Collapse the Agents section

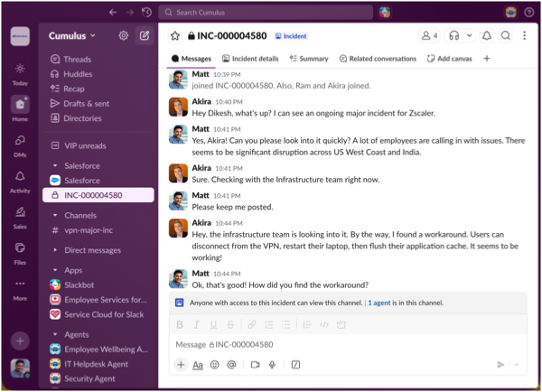point(55,334)
